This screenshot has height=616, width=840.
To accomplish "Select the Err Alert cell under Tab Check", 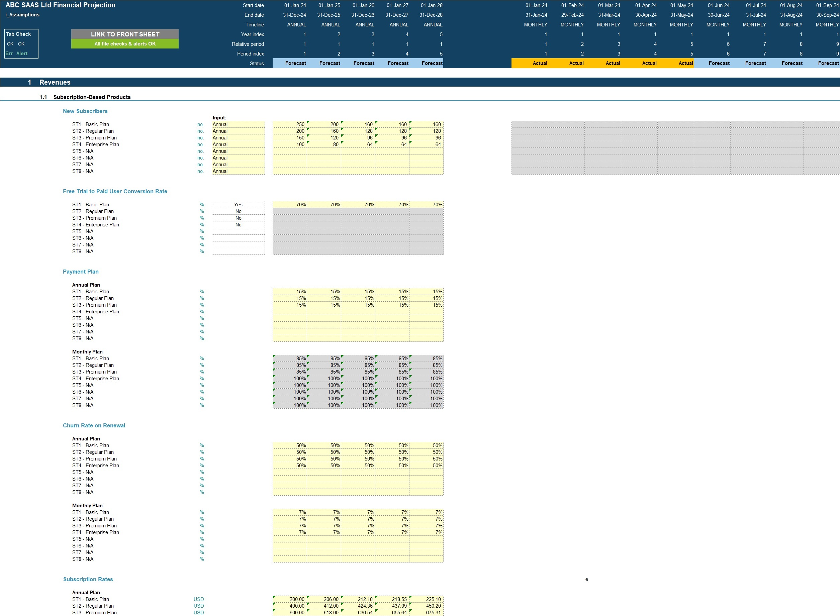I will (16, 53).
